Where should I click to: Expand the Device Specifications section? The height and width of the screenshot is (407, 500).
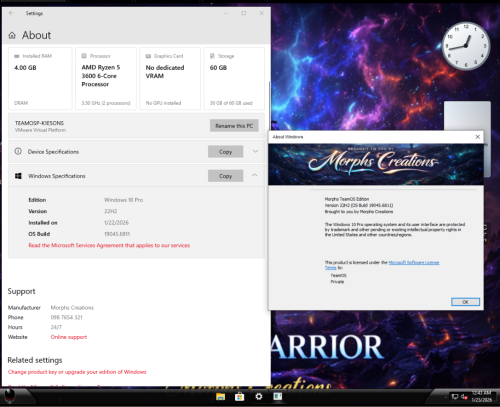coord(255,151)
